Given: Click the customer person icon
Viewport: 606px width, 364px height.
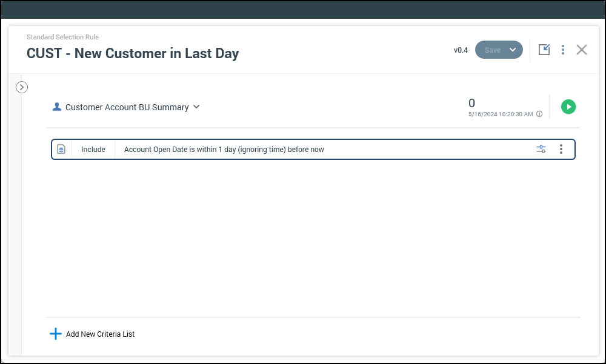Looking at the screenshot, I should [57, 107].
